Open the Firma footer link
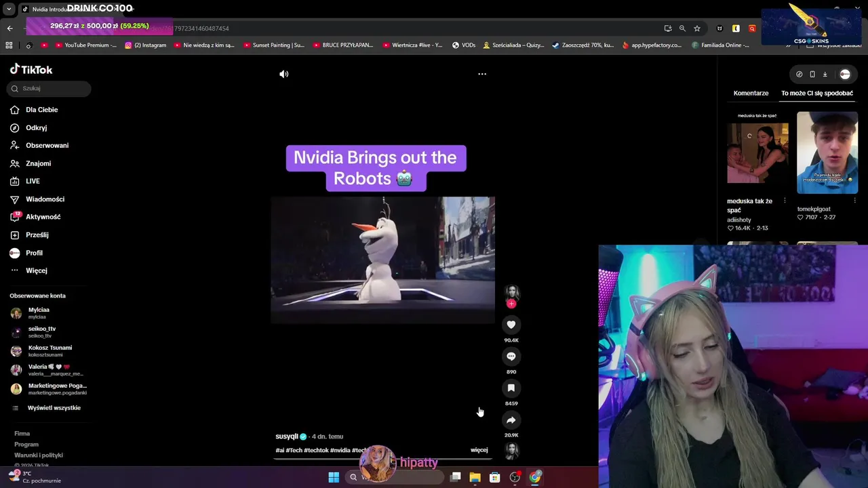 pyautogui.click(x=22, y=434)
